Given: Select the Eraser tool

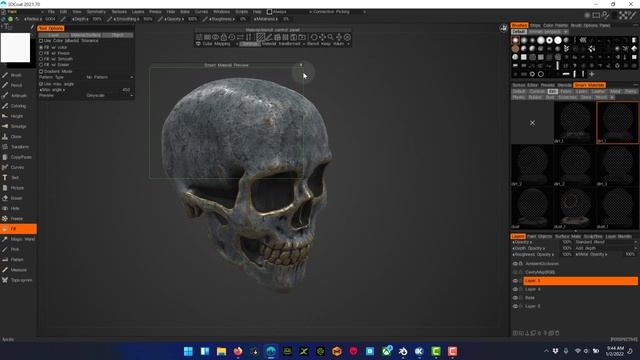Looking at the screenshot, I should pyautogui.click(x=16, y=198).
